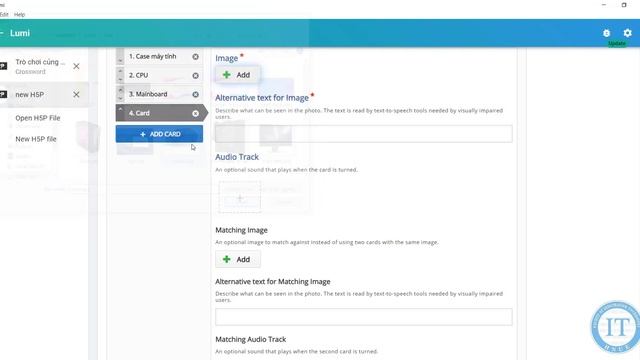The width and height of the screenshot is (640, 360).
Task: Focus Alternative text for Image field
Action: [364, 134]
